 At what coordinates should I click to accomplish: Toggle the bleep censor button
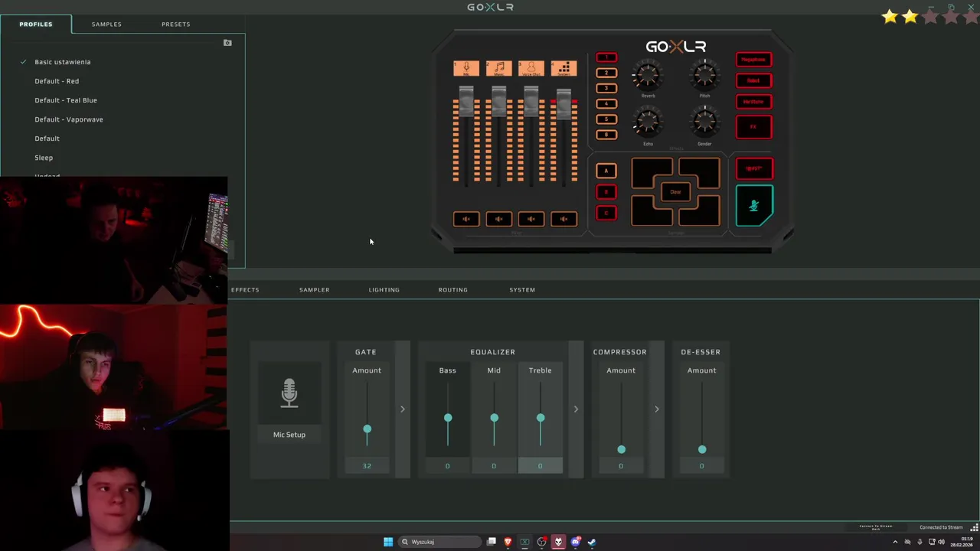(x=754, y=168)
